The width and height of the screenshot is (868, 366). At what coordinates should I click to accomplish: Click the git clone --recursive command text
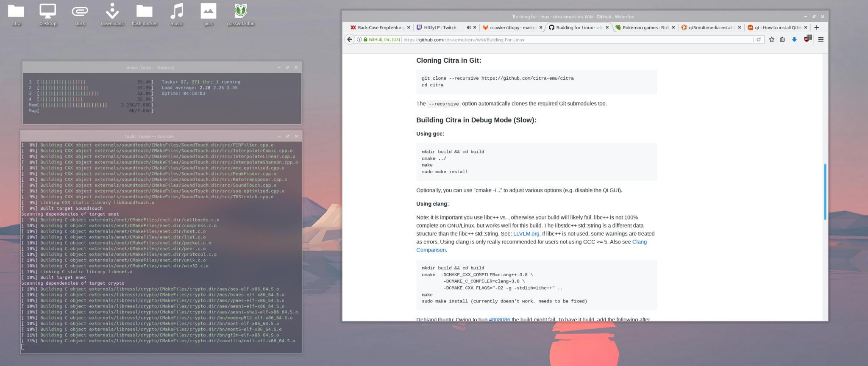point(498,78)
